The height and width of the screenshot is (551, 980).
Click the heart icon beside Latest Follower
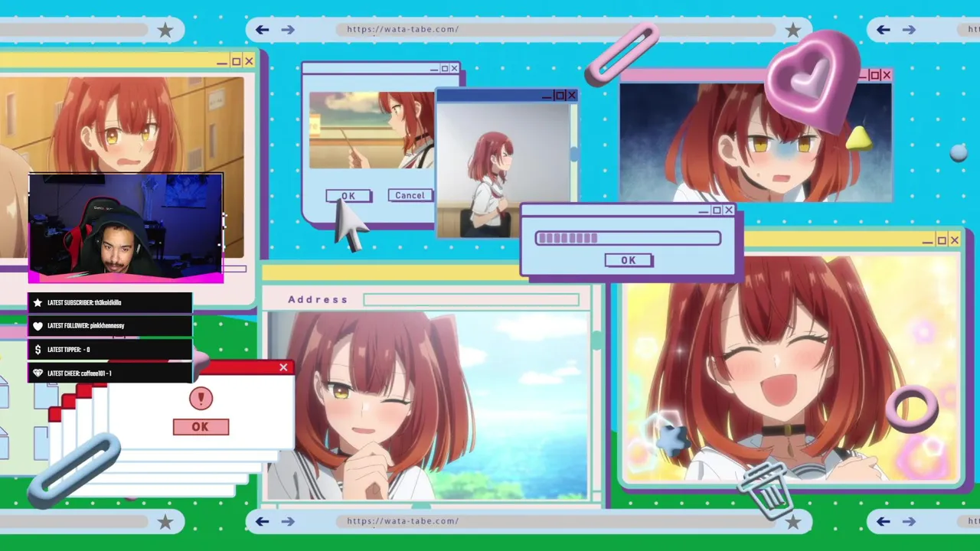click(38, 326)
